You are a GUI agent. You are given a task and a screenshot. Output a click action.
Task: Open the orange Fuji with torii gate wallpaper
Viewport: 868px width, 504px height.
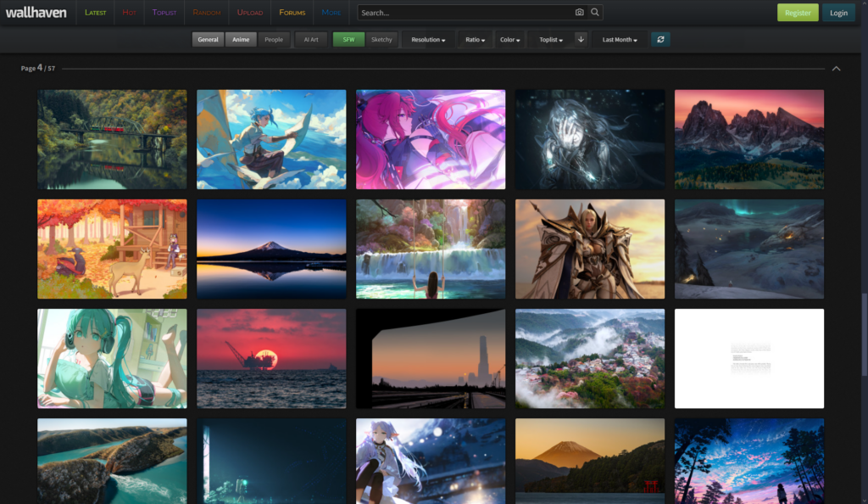tap(590, 461)
